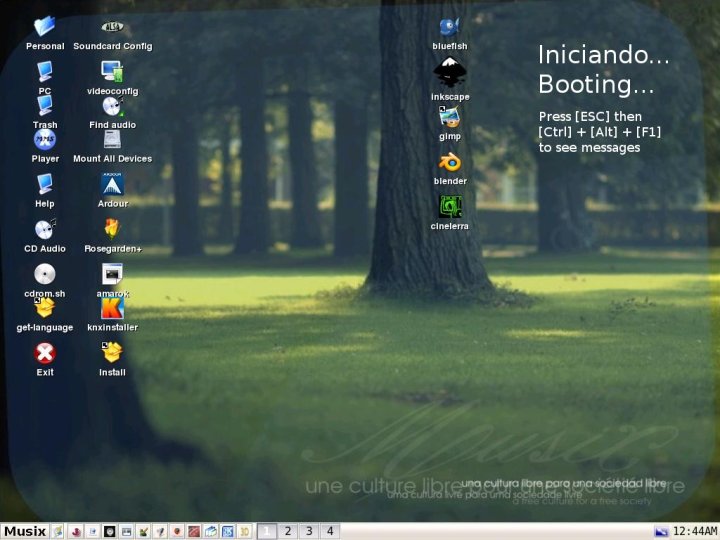Switch to workspace 3 in the pager
720x540 pixels.
coord(309,531)
